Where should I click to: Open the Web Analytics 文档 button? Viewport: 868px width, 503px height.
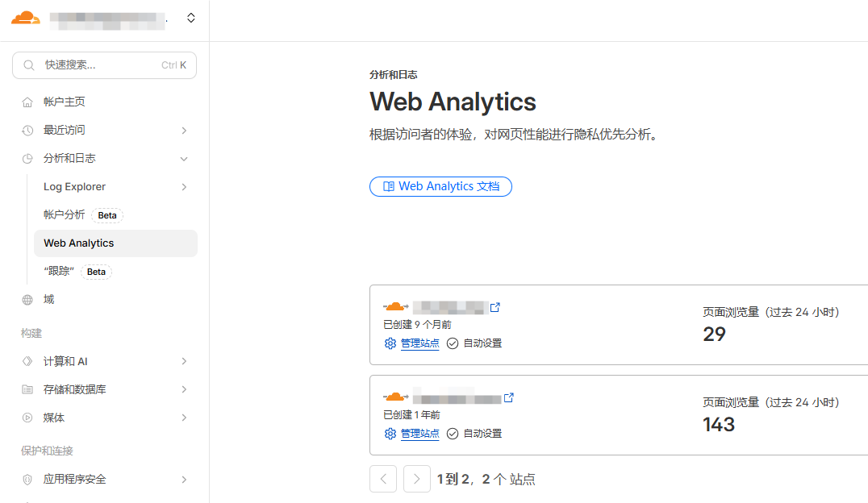pos(440,186)
